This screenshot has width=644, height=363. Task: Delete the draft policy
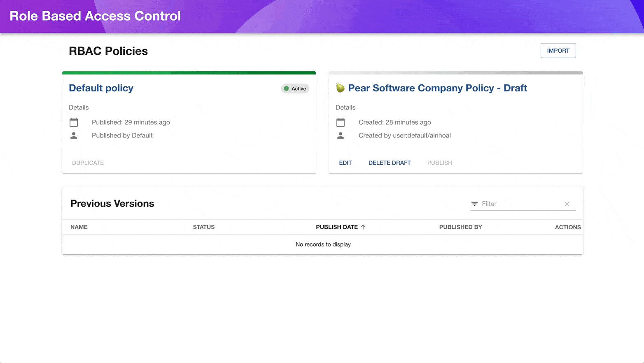(x=389, y=163)
